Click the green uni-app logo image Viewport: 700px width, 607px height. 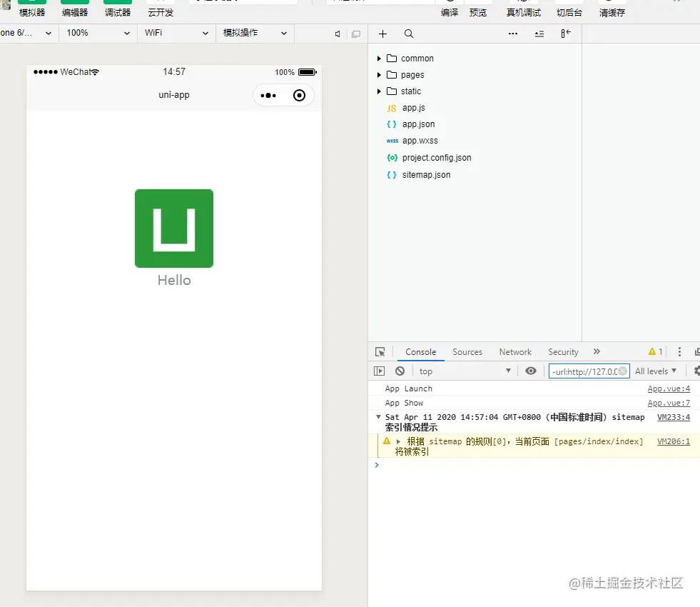click(x=174, y=229)
